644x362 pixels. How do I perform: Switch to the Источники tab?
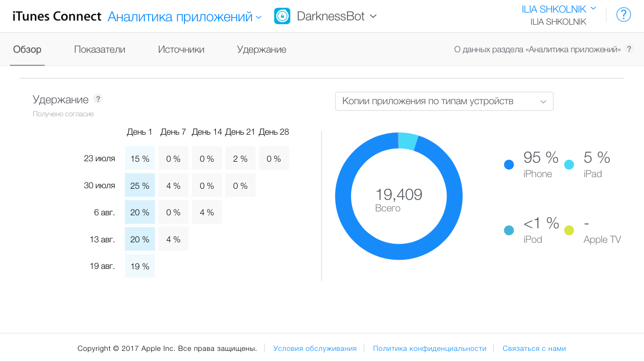[x=181, y=49]
